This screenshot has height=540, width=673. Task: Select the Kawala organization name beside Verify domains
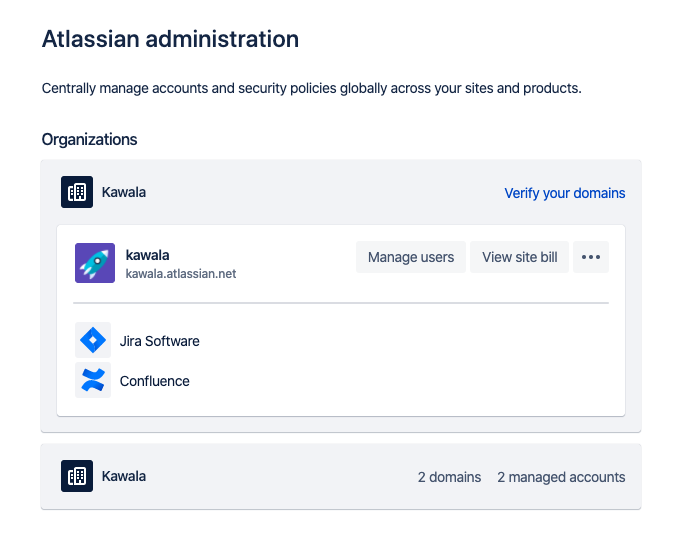click(124, 192)
